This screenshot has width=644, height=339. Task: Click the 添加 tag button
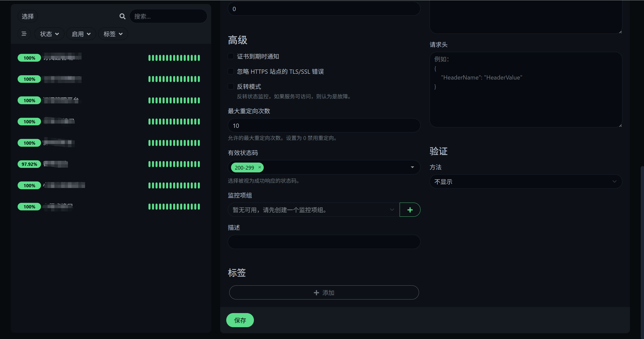(x=324, y=292)
